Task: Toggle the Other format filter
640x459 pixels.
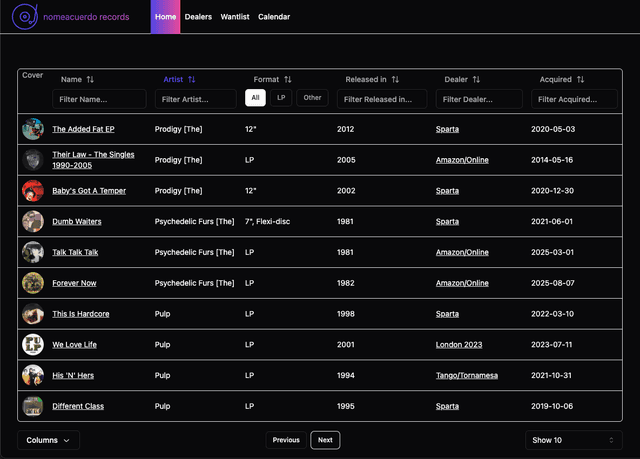Action: tap(313, 98)
